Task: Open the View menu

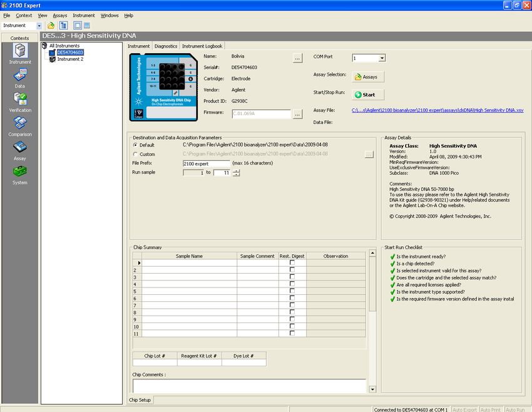Action: (43, 16)
